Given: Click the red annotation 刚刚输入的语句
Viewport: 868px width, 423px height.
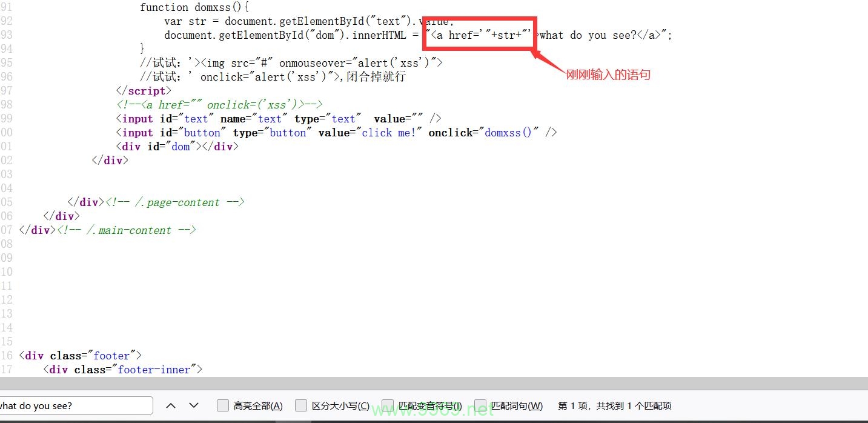Looking at the screenshot, I should click(x=608, y=74).
